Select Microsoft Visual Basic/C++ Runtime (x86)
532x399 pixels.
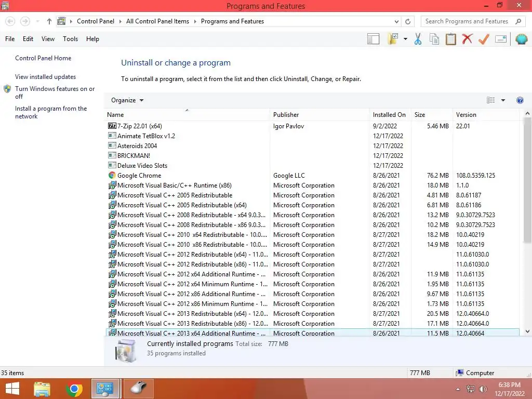pyautogui.click(x=312, y=185)
